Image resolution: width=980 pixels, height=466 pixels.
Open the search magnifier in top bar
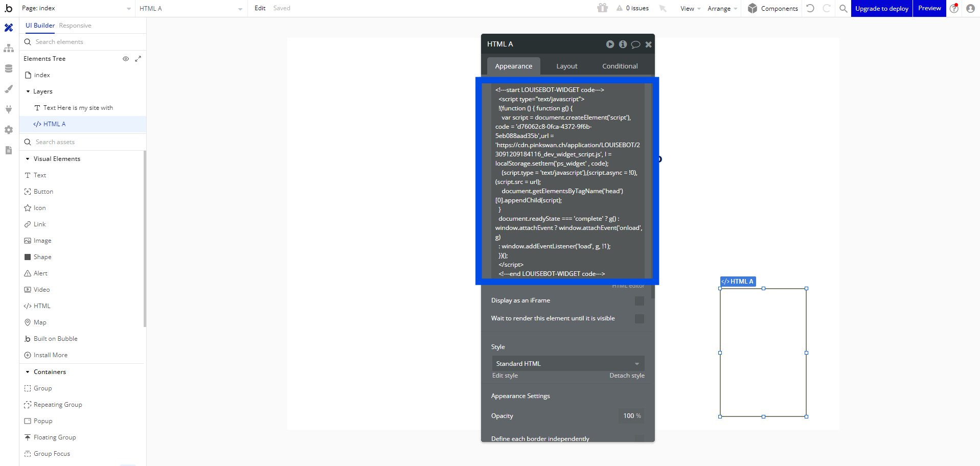pyautogui.click(x=844, y=8)
